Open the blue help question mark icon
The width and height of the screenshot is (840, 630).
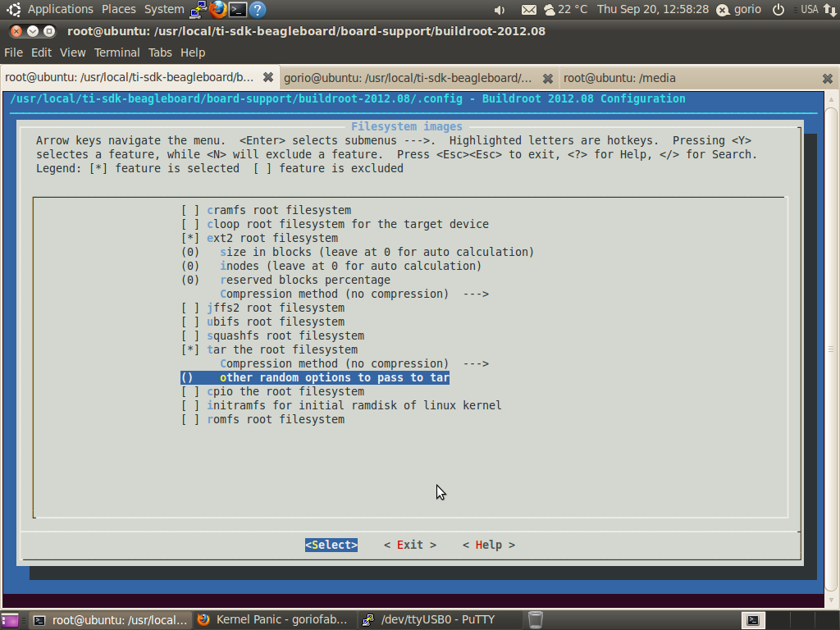pyautogui.click(x=258, y=9)
